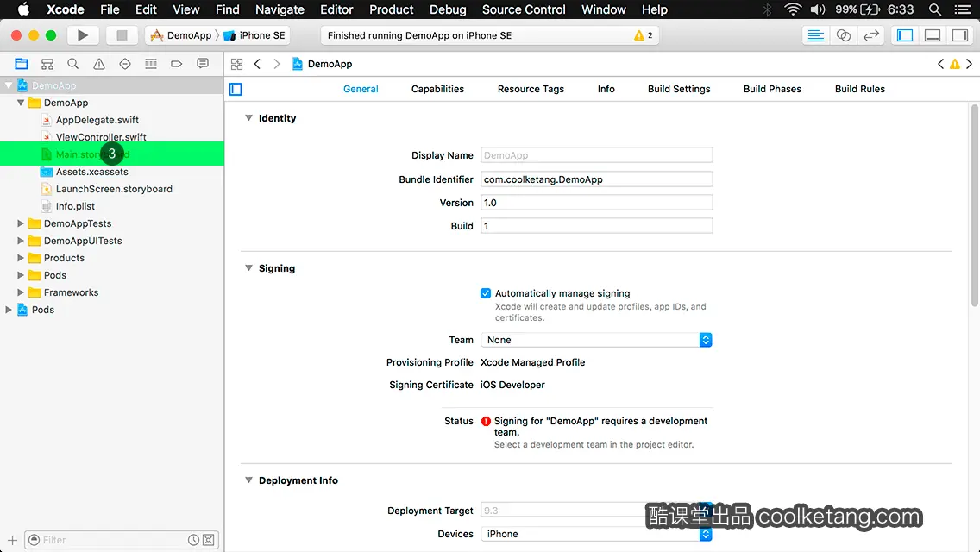Click the Bundle Identifier field
This screenshot has height=552, width=980.
pos(596,179)
